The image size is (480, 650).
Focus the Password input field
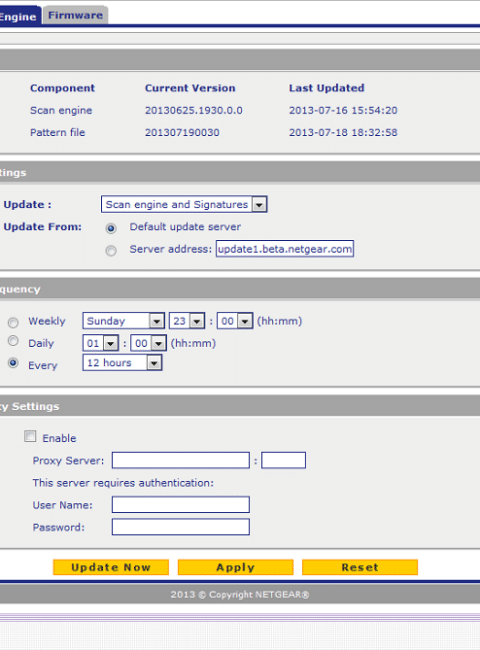(x=181, y=527)
